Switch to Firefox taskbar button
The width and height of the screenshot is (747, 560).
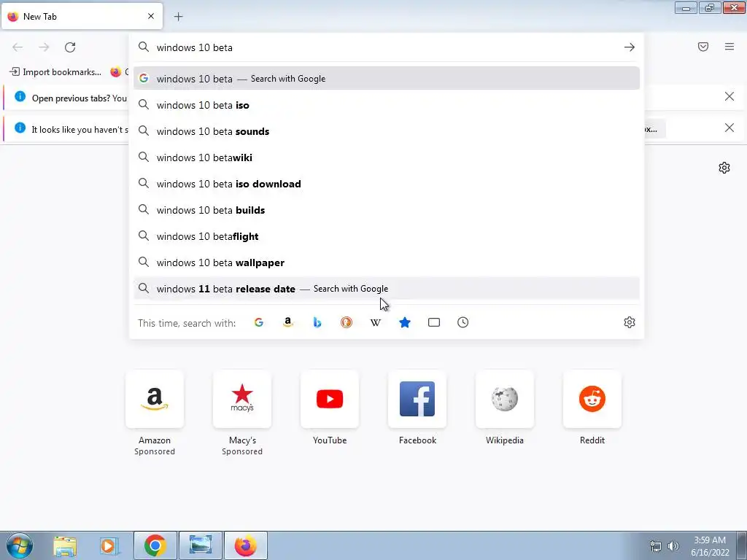click(x=245, y=545)
